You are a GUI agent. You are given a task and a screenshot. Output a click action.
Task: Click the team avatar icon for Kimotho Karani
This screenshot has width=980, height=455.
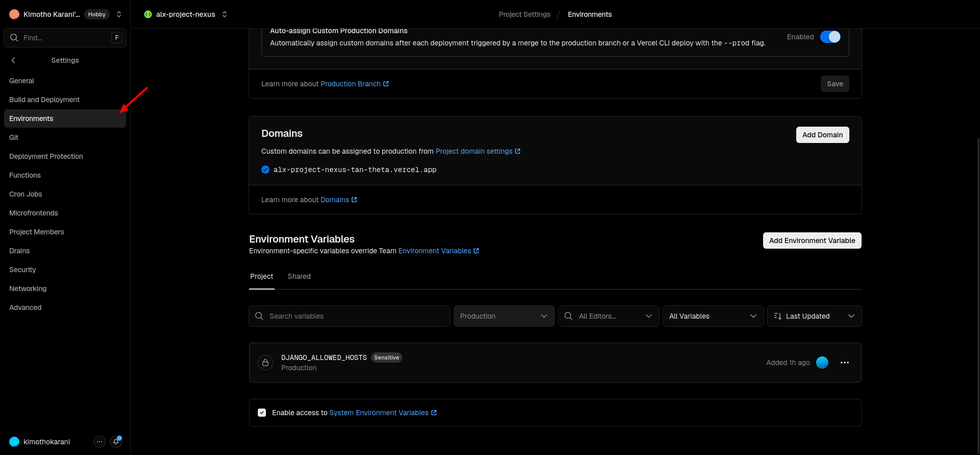(14, 14)
